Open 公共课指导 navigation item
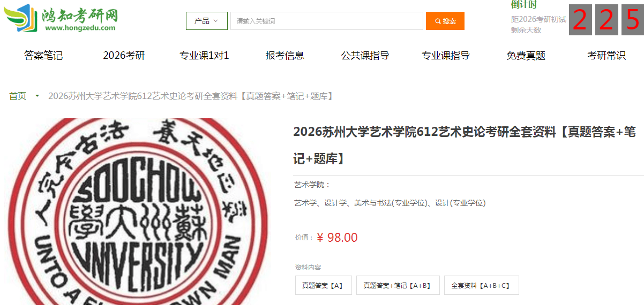 click(x=365, y=55)
